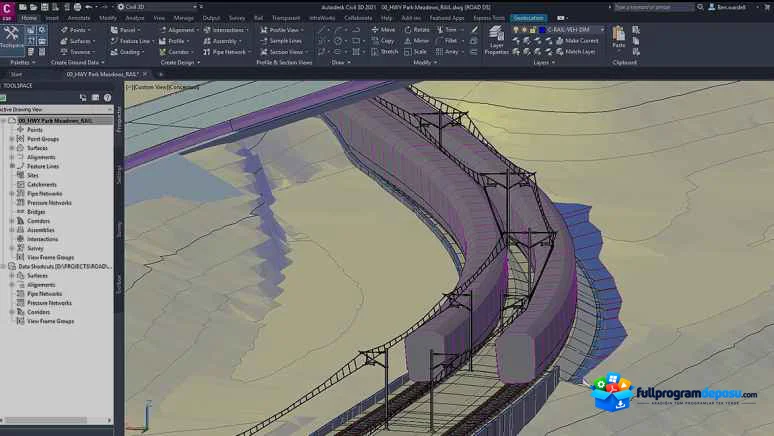Screen dimensions: 774x436
Task: Click the Intersections tool
Action: point(226,30)
